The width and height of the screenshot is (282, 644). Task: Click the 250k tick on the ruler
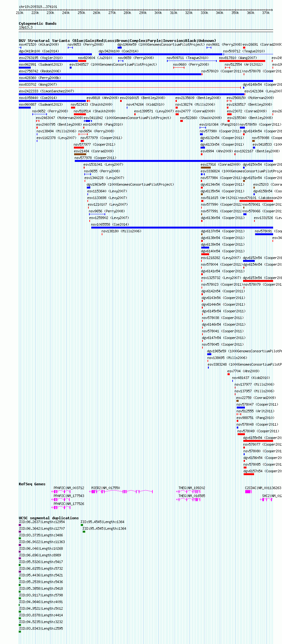click(x=81, y=13)
